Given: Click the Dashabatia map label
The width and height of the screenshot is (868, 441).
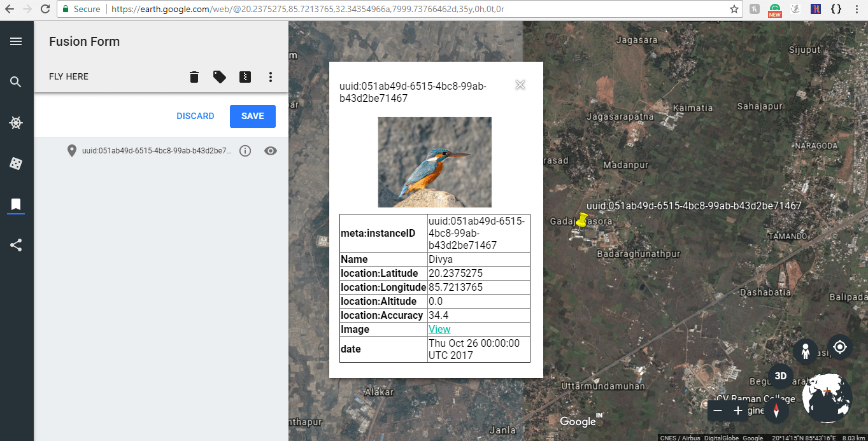Looking at the screenshot, I should point(765,292).
